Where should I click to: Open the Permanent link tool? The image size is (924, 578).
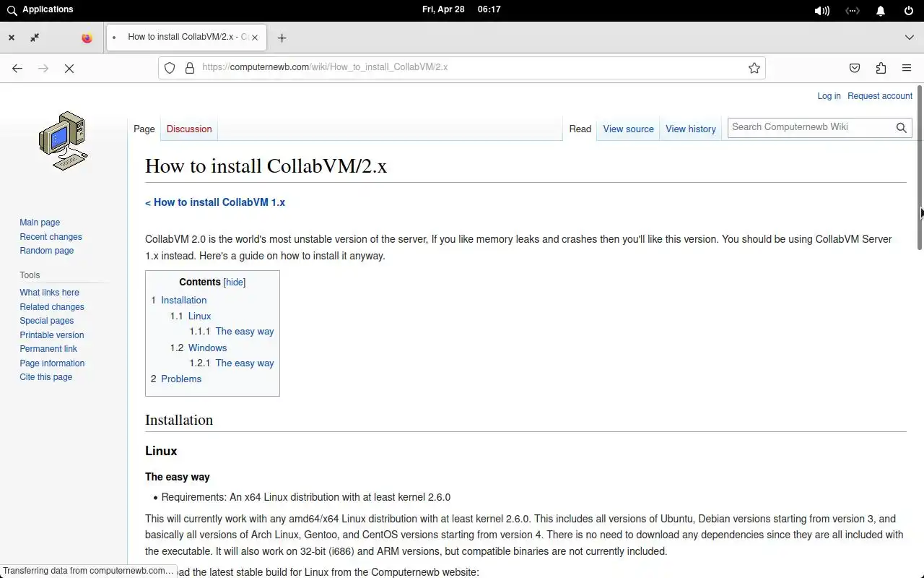48,349
